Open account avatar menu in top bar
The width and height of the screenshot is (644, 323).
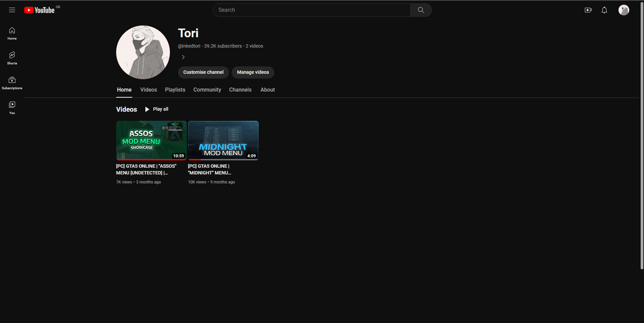(624, 10)
